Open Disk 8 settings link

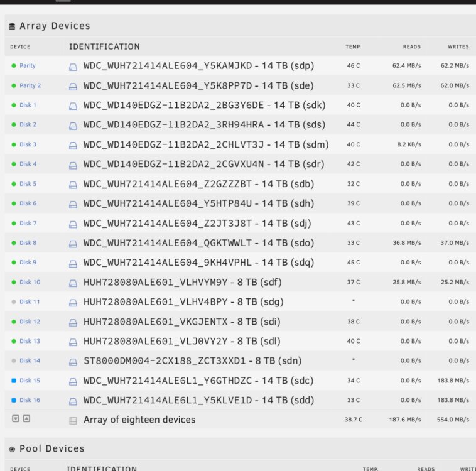(x=28, y=243)
